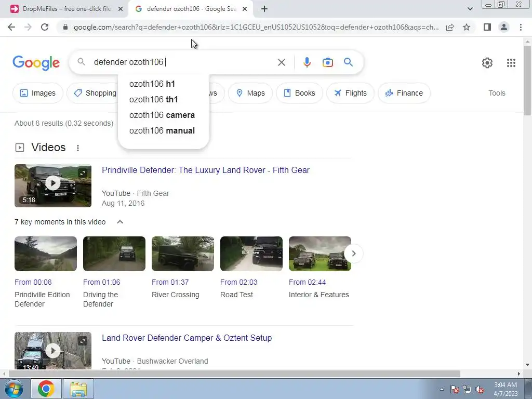Start voice search with the microphone
Screen dimensions: 532x399
click(307, 62)
